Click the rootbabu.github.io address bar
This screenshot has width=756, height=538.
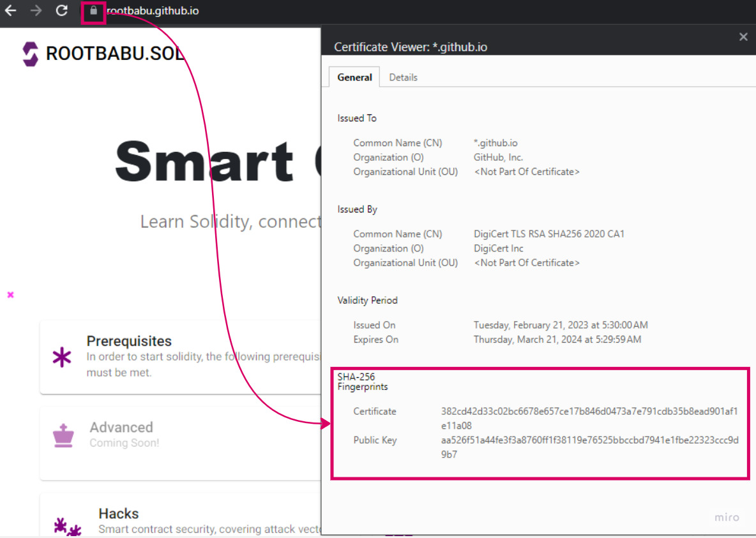[153, 11]
